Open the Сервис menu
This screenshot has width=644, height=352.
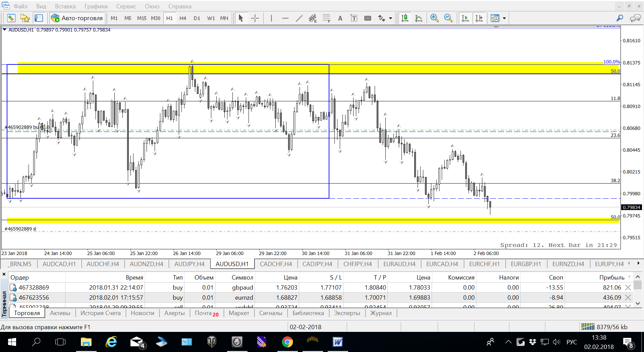pos(126,6)
